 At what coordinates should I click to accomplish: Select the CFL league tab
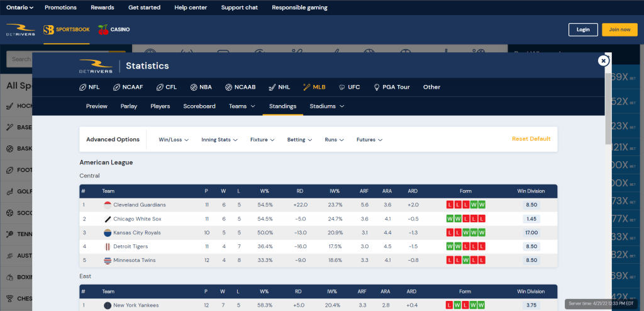point(166,88)
